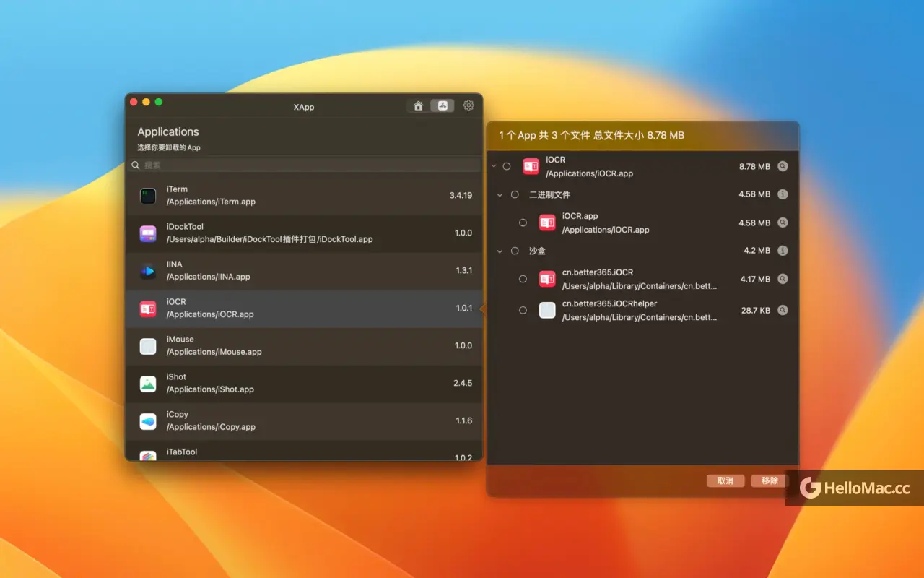Click the 二进制文件 label
This screenshot has width=924, height=578.
point(549,194)
